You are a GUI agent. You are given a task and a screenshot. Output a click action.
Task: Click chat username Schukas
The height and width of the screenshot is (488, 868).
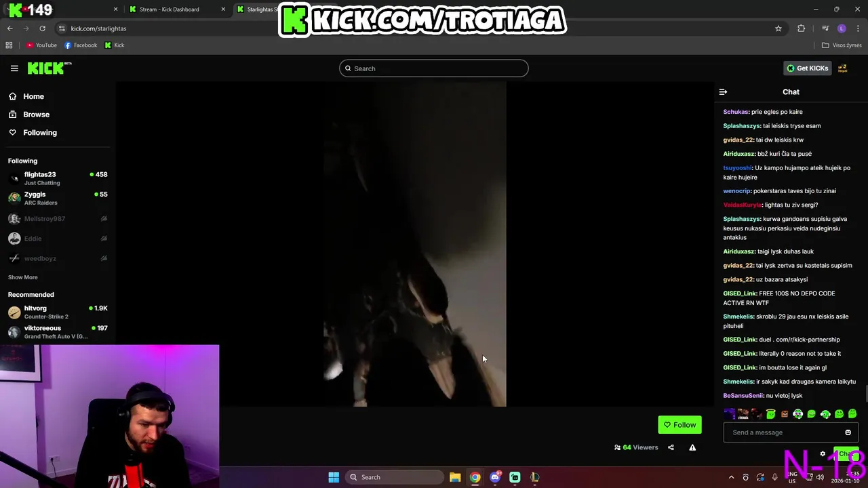pyautogui.click(x=736, y=112)
